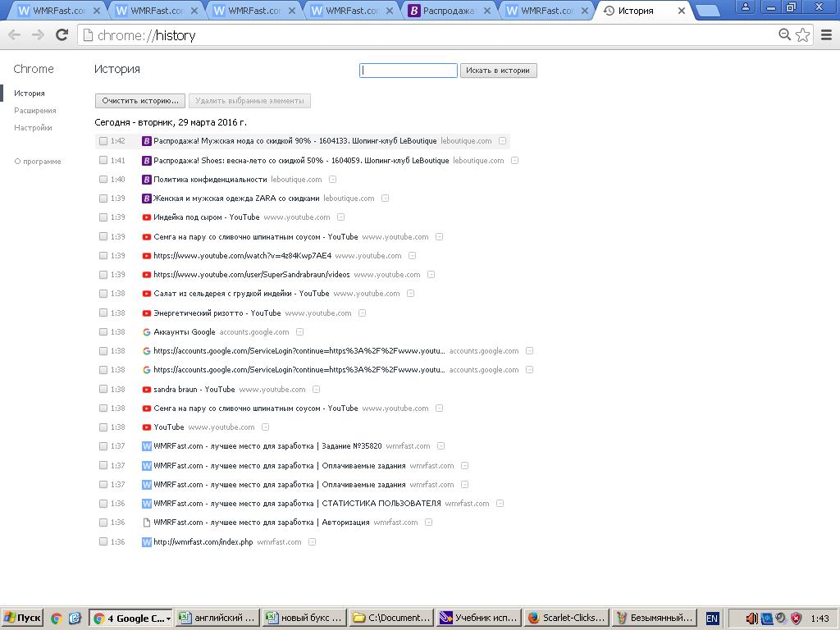Open dropdown for 'watch?v=4z84Kwp7AE4' entry
The height and width of the screenshot is (630, 840).
[x=413, y=256]
